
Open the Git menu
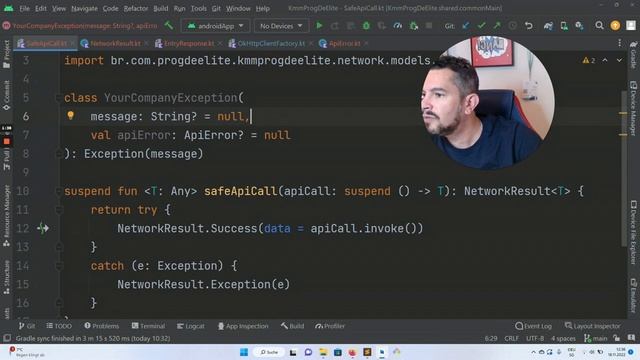click(x=216, y=8)
